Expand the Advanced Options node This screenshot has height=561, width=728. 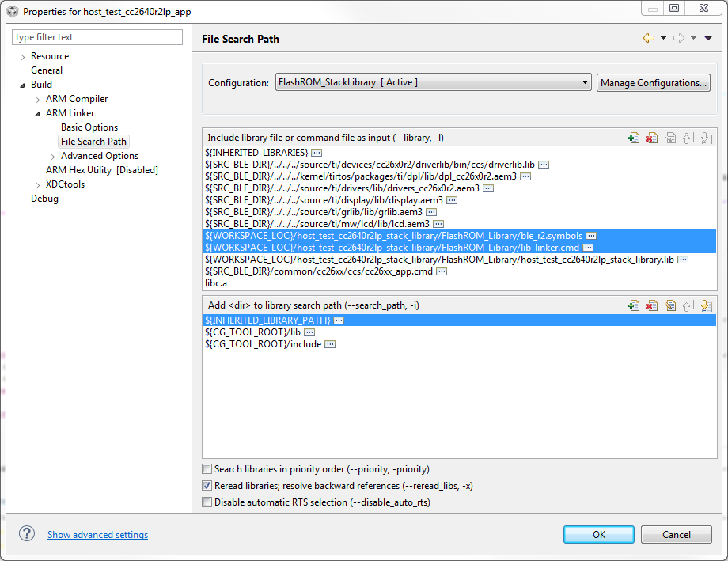pos(52,157)
